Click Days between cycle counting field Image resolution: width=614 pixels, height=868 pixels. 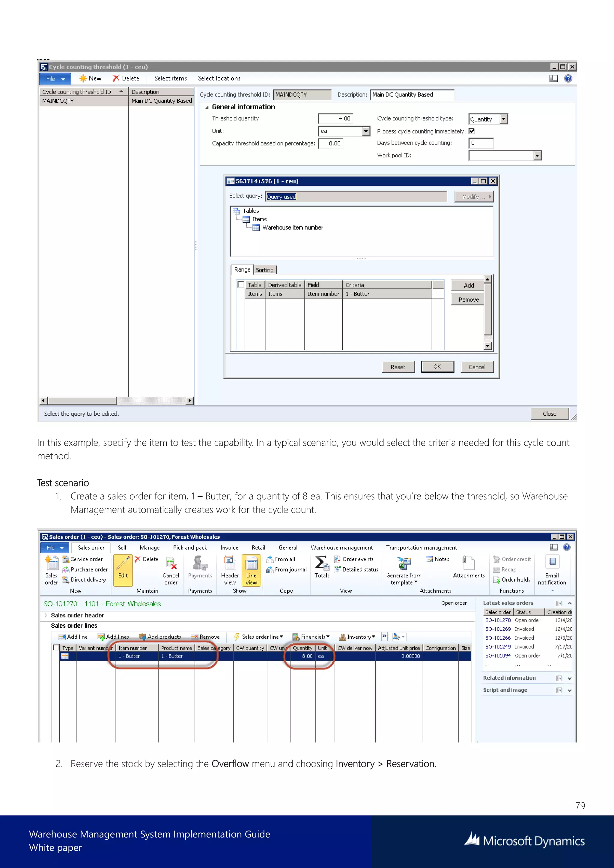(481, 143)
